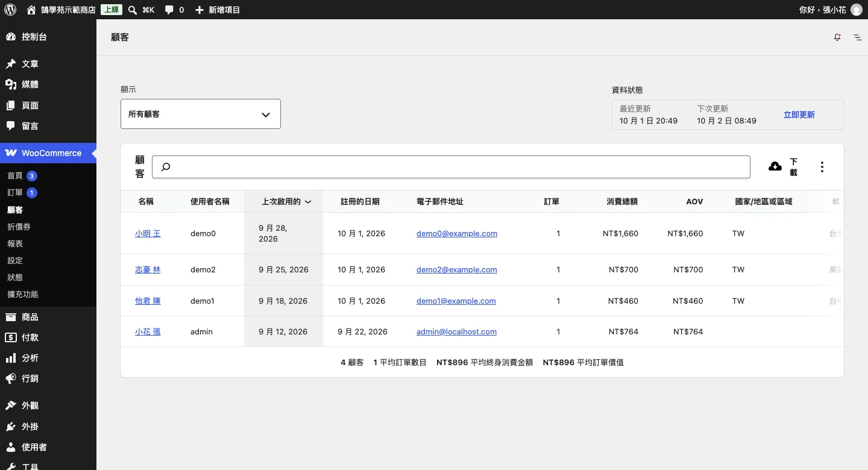This screenshot has width=868, height=470.
Task: Open comments bubble in admin bar
Action: pos(175,10)
